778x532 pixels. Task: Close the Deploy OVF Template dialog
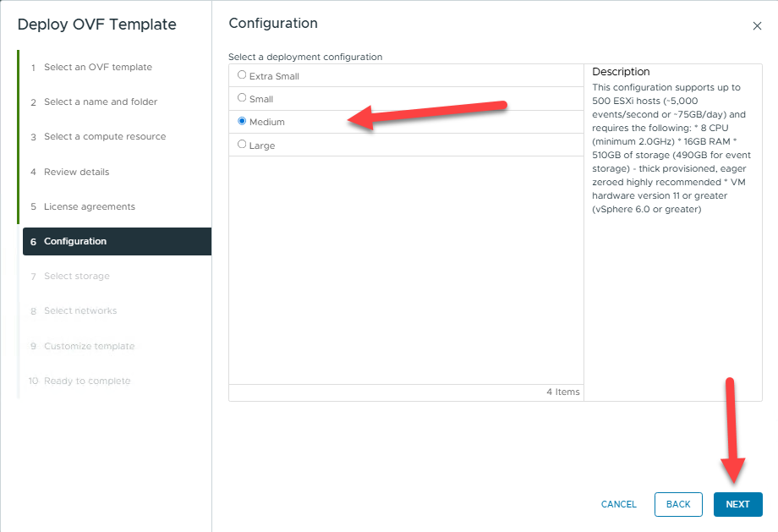click(x=757, y=26)
